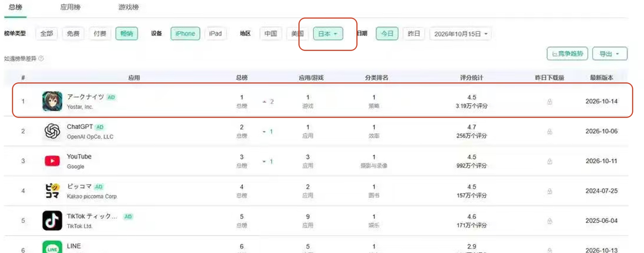This screenshot has width=644, height=253.
Task: Click the 竞争趋势 button
Action: [567, 54]
